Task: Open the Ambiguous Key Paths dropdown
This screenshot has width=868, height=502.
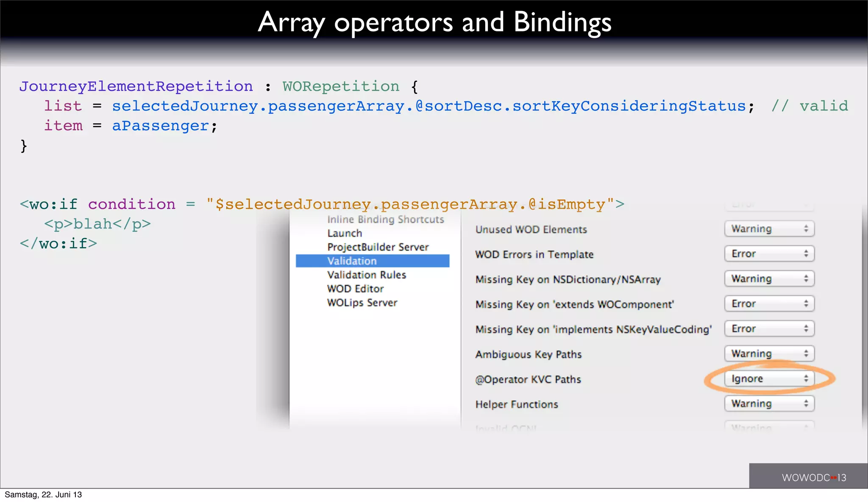Action: coord(769,354)
